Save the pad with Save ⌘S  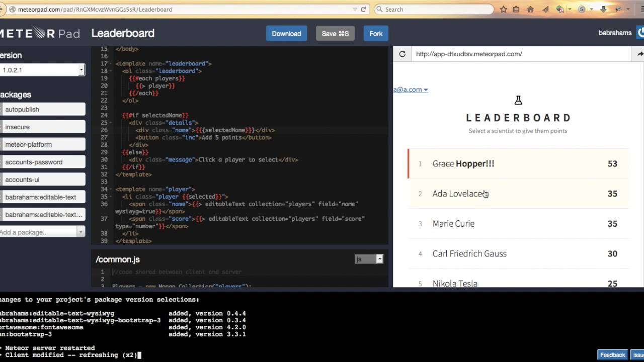pyautogui.click(x=335, y=33)
